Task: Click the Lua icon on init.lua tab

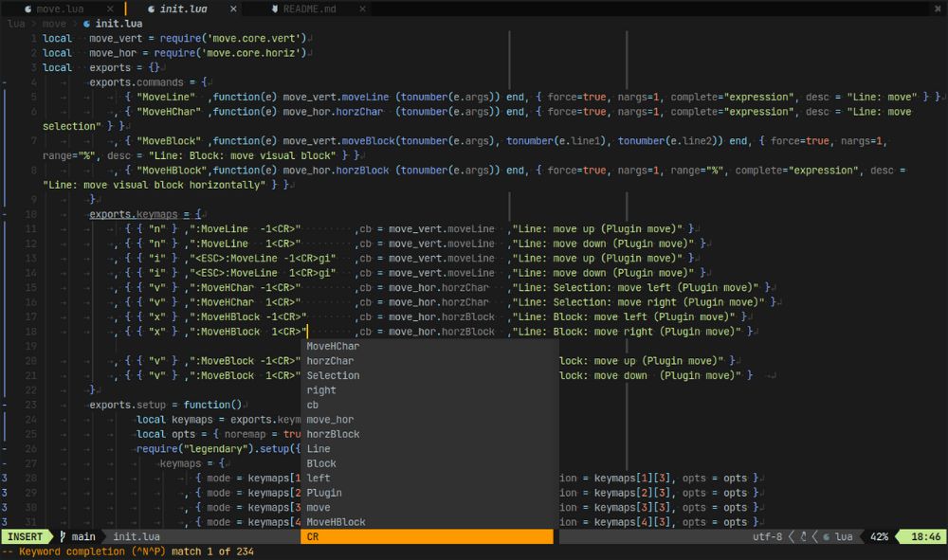Action: pos(151,9)
